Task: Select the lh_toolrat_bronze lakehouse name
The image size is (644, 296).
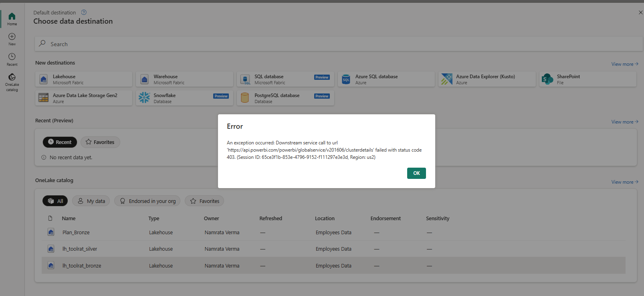Action: point(82,266)
